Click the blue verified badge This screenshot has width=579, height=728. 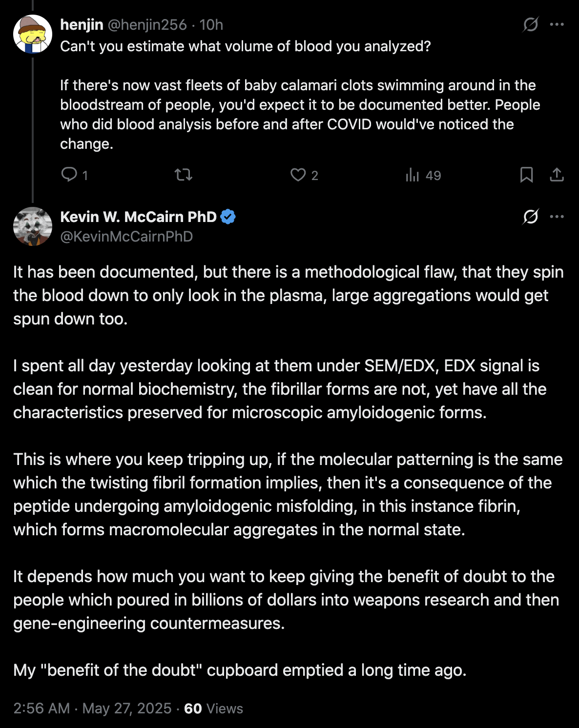tap(228, 217)
